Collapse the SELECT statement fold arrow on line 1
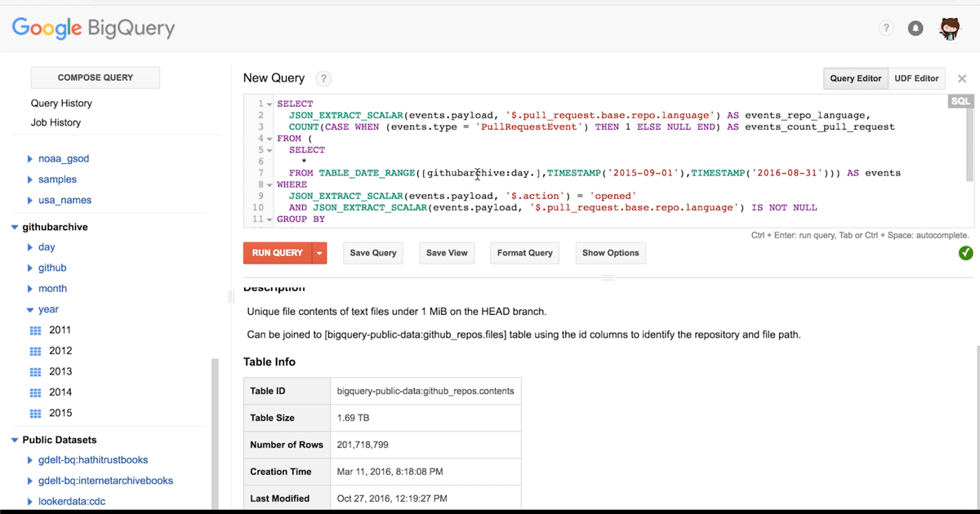The width and height of the screenshot is (980, 514). (269, 104)
